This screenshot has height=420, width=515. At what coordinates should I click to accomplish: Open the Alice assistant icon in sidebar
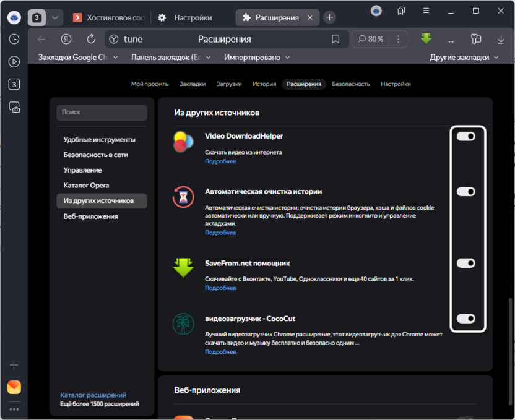(14, 17)
